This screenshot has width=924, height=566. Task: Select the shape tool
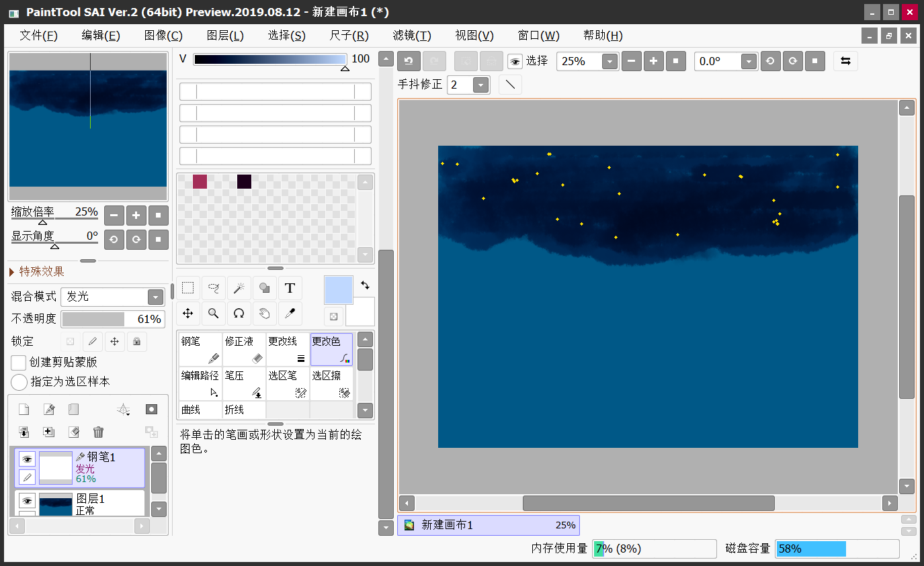point(264,288)
